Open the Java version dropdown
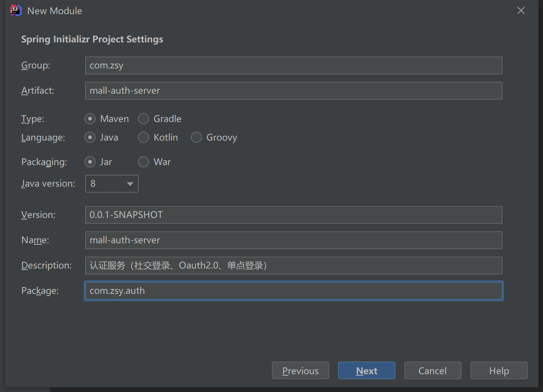 point(112,184)
